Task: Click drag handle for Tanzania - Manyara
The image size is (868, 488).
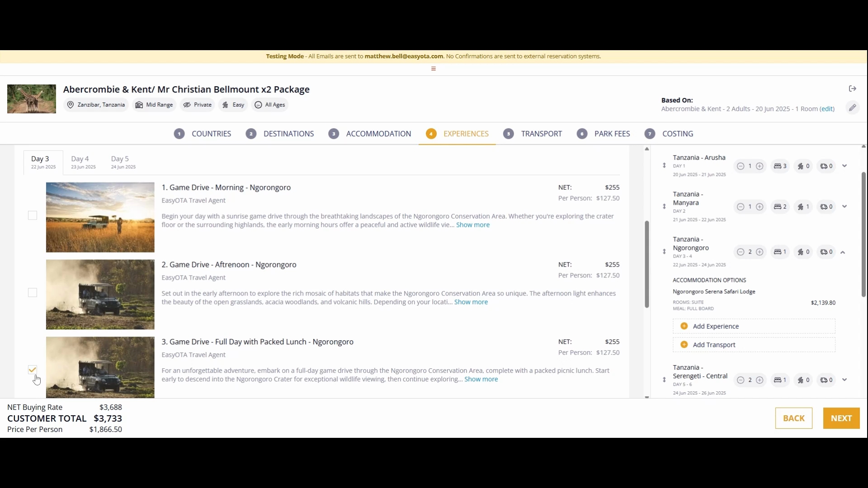Action: [664, 206]
